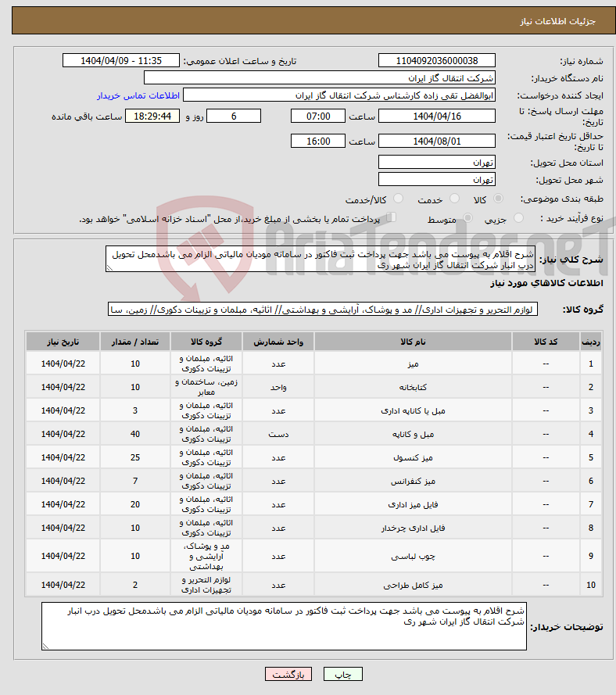Click the تعداد / مقدار column header

click(x=135, y=342)
